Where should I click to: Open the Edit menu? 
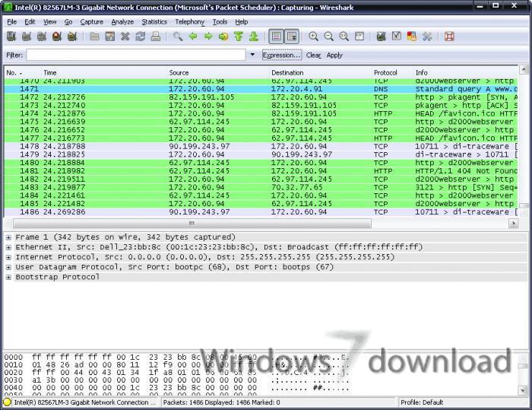click(30, 22)
